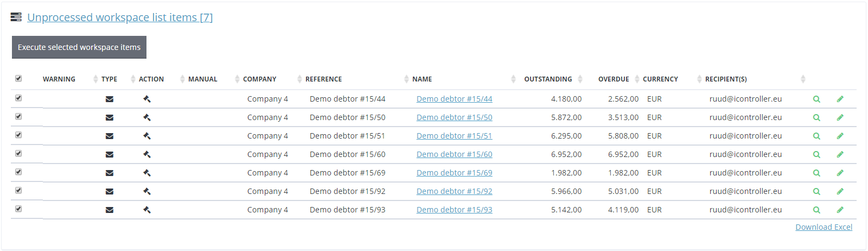Sort the table by Company column
This screenshot has height=251, width=868.
tap(260, 79)
